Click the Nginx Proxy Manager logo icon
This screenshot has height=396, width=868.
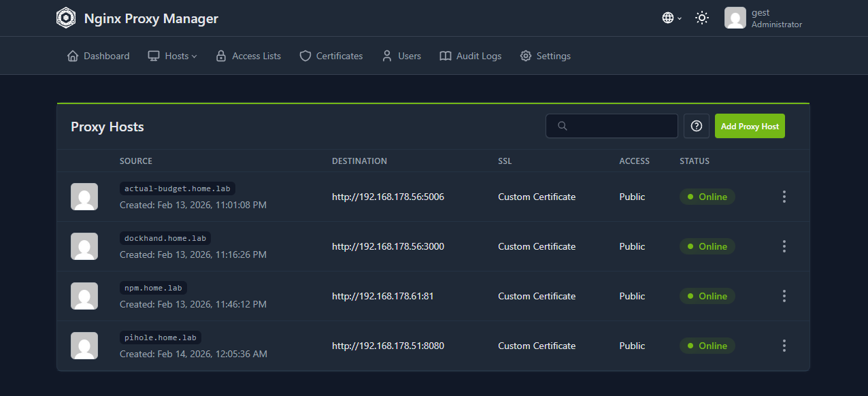[x=66, y=18]
